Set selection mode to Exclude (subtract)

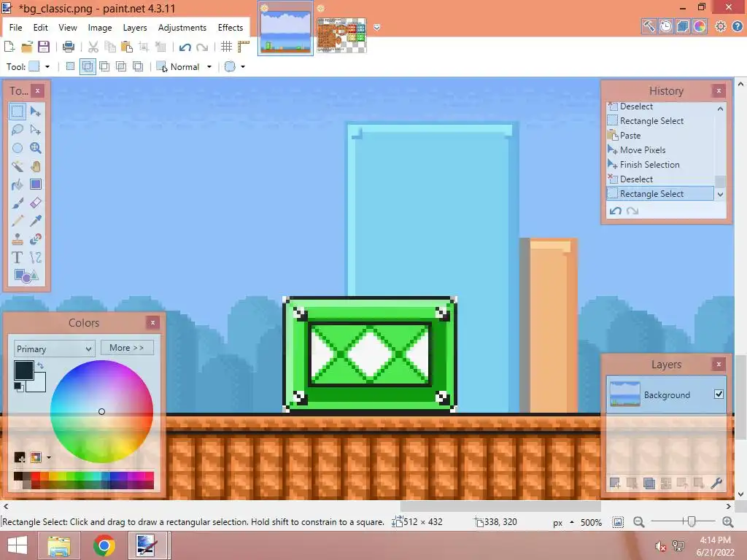tap(104, 66)
